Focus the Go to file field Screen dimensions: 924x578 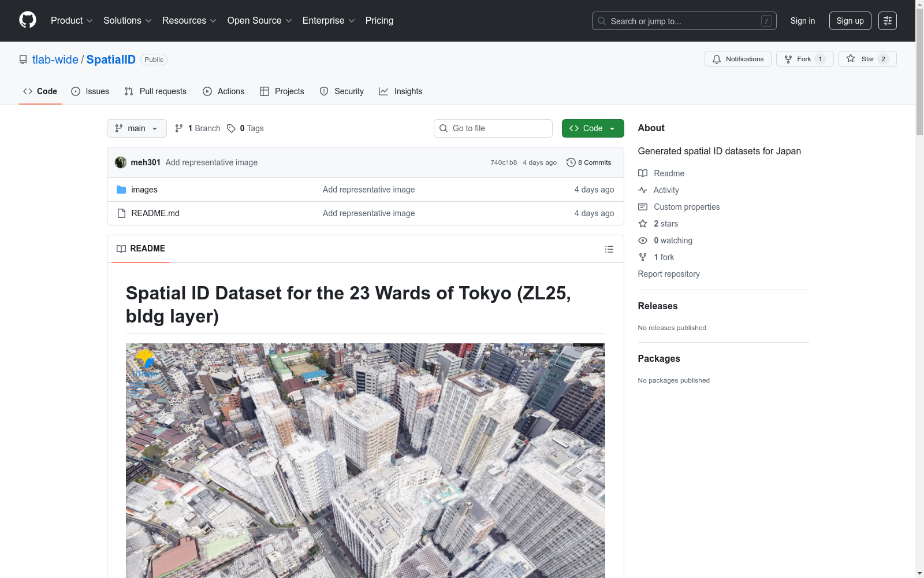pyautogui.click(x=493, y=128)
